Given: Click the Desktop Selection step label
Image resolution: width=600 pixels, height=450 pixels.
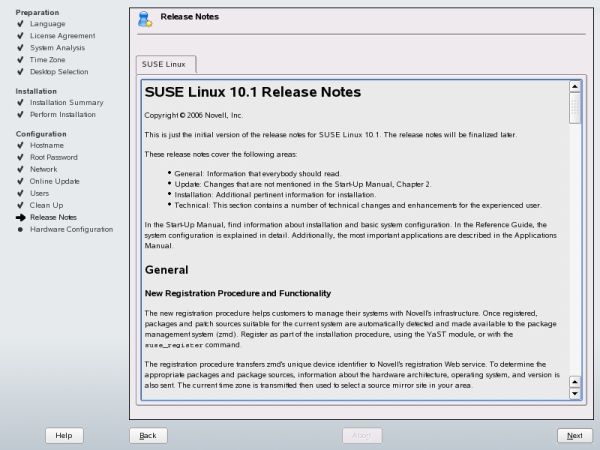Looking at the screenshot, I should pyautogui.click(x=59, y=72).
